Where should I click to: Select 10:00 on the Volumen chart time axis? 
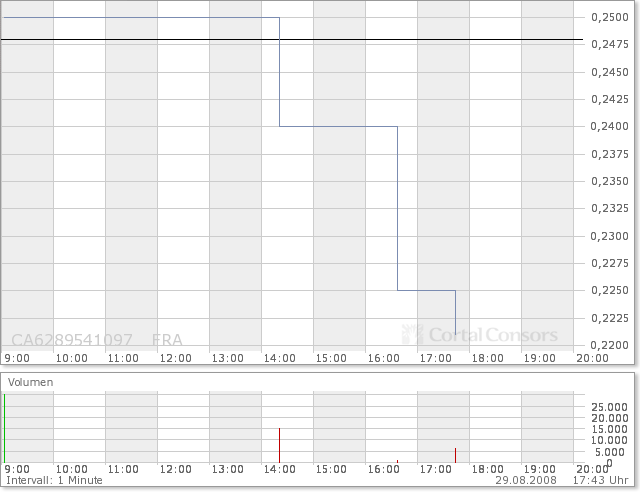pos(72,470)
